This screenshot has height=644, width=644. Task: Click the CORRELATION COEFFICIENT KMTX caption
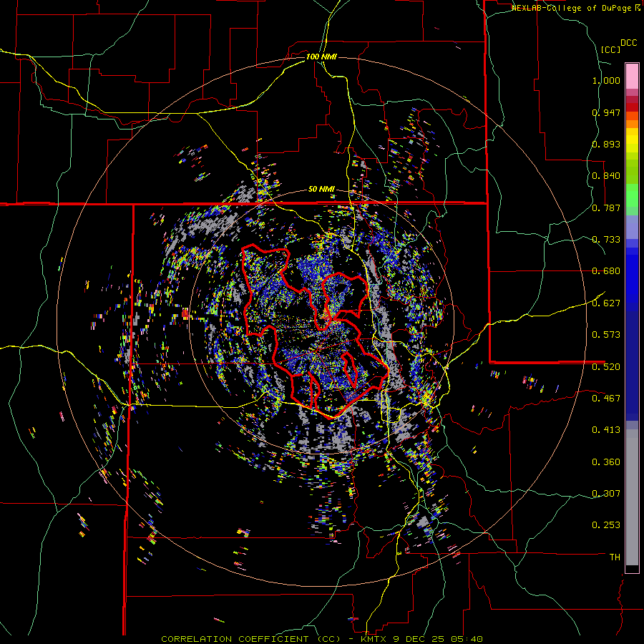pyautogui.click(x=321, y=639)
